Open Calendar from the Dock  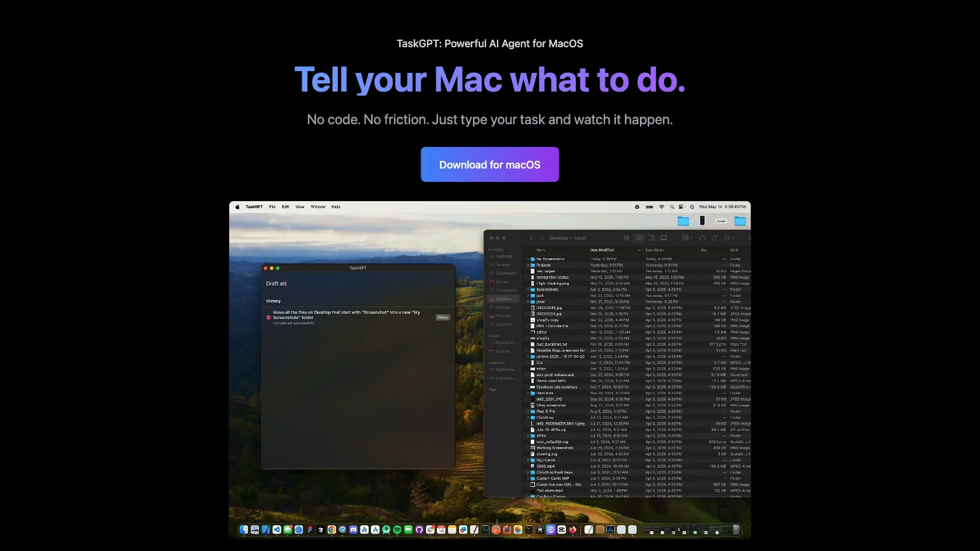441,529
